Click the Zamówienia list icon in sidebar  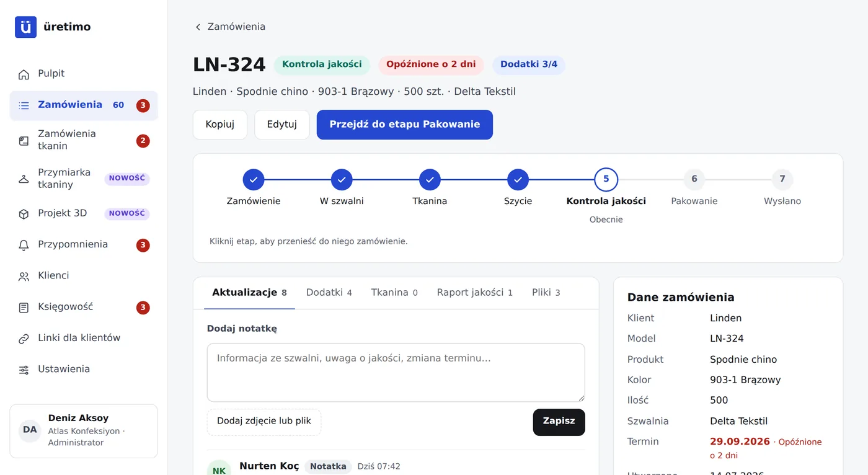(x=24, y=105)
